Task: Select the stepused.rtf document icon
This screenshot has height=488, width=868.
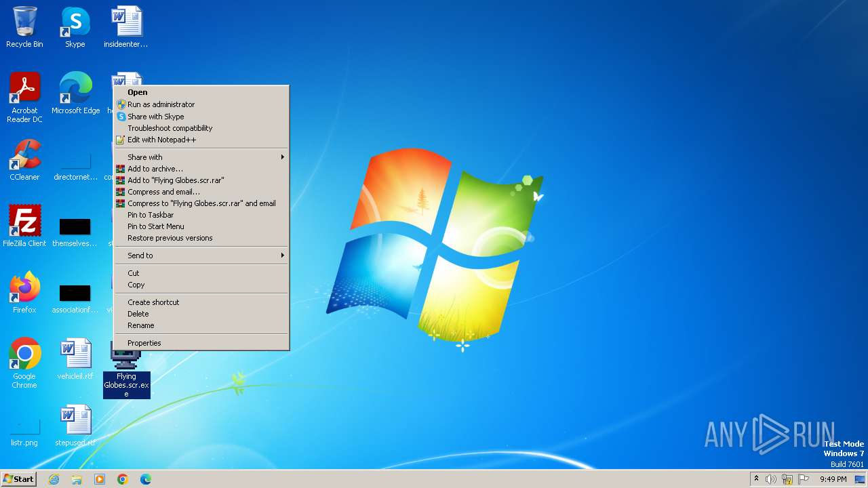Action: tap(75, 425)
